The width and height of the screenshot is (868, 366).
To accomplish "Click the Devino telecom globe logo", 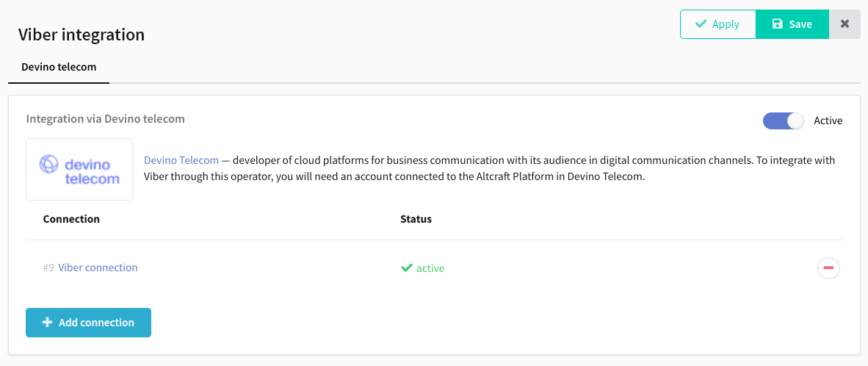I will 48,165.
